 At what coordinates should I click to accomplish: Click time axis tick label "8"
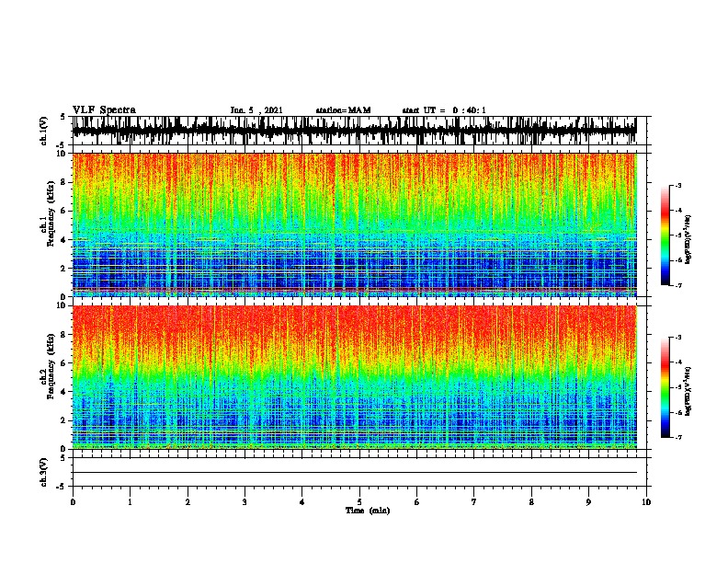point(531,502)
